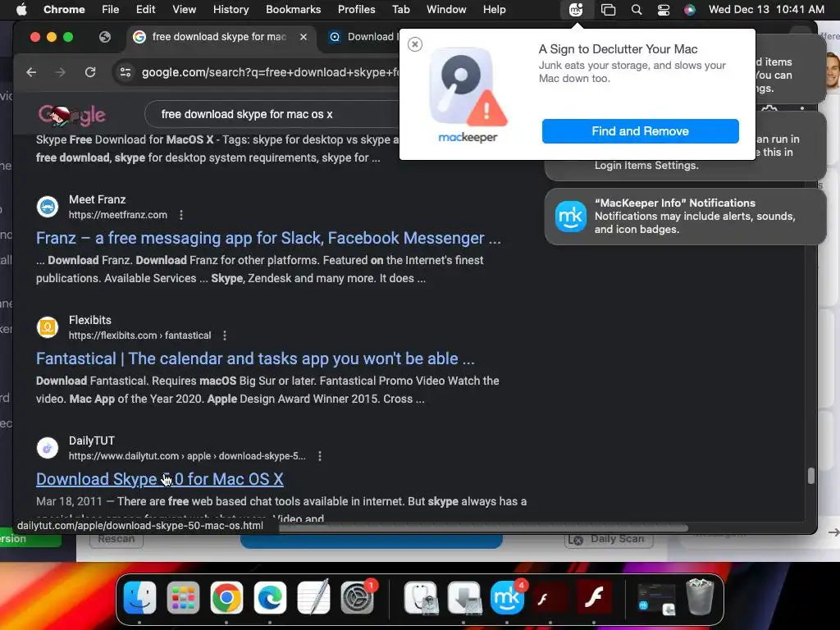This screenshot has width=840, height=630.
Task: View site information for google.com
Action: pyautogui.click(x=126, y=72)
